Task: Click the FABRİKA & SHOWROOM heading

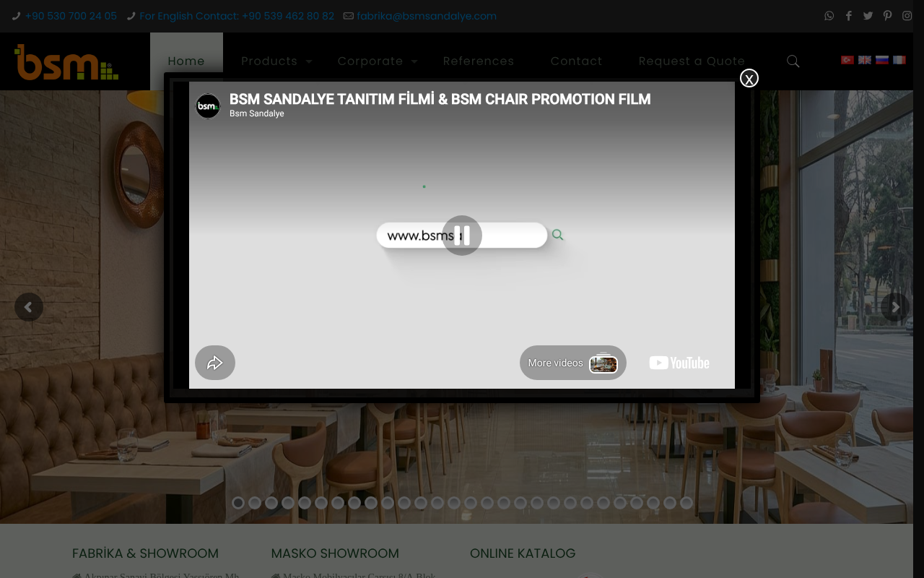Action: (x=145, y=553)
